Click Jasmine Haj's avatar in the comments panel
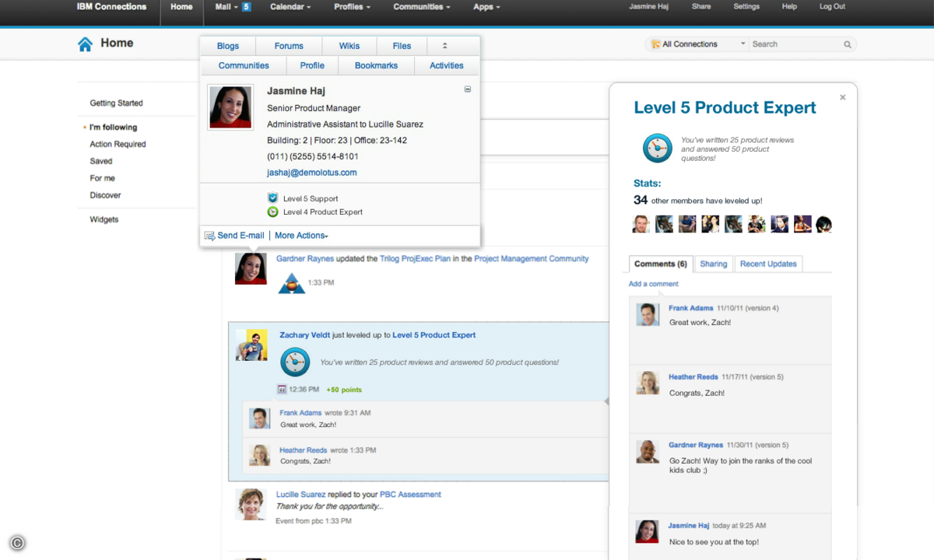Viewport: 934px width, 560px height. [x=648, y=531]
